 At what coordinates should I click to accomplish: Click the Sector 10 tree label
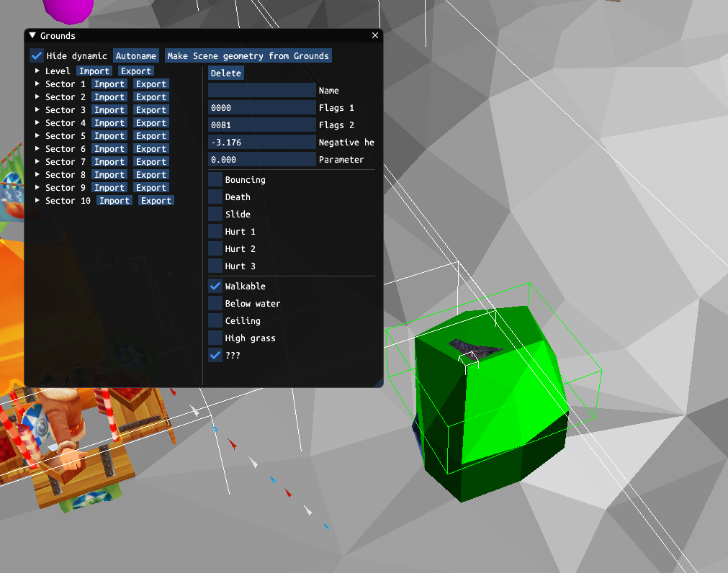[68, 201]
